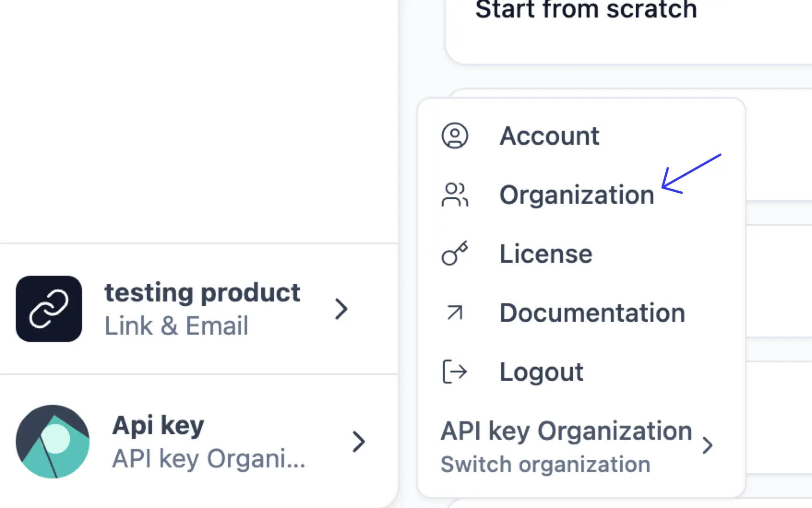Viewport: 812px width, 508px height.
Task: Select the testing product title
Action: pyautogui.click(x=202, y=292)
